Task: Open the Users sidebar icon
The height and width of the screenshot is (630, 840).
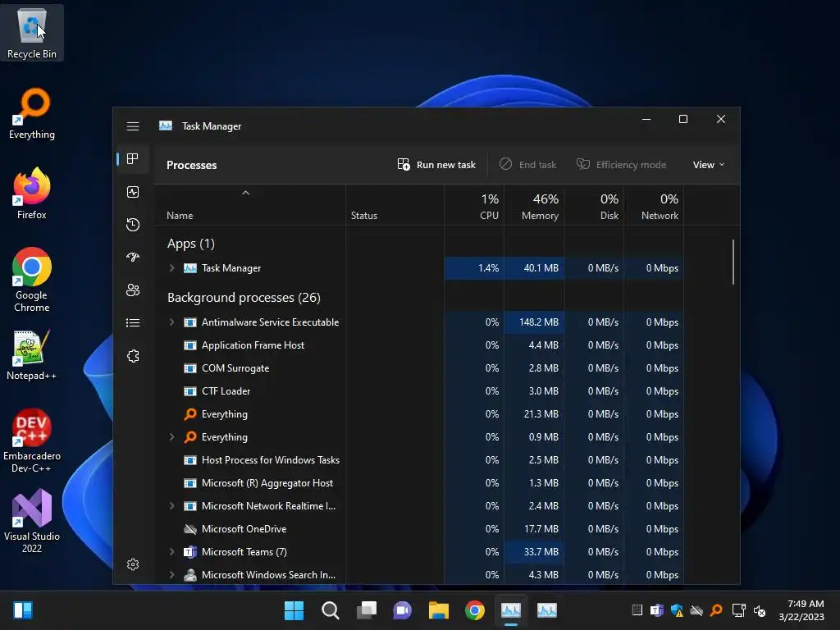Action: tap(133, 290)
